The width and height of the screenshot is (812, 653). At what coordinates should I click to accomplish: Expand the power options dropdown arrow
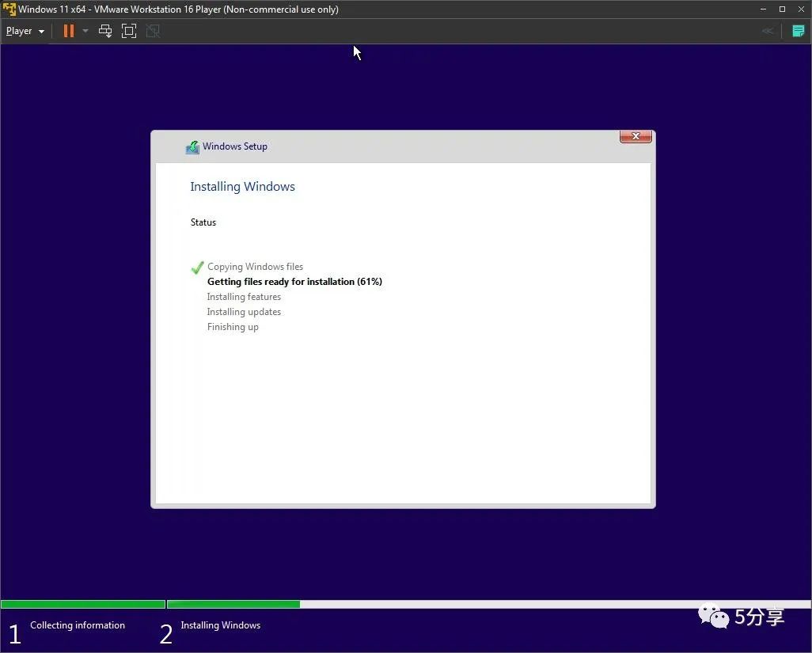point(85,31)
